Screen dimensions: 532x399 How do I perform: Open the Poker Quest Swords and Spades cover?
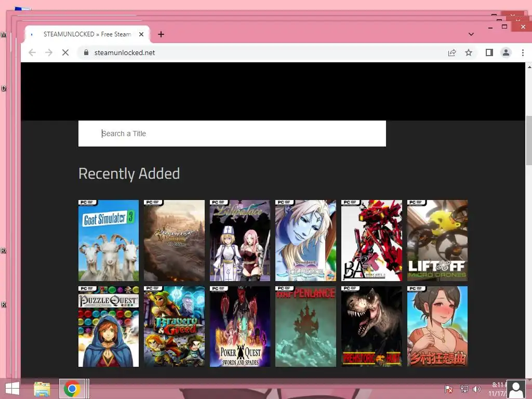pyautogui.click(x=240, y=326)
